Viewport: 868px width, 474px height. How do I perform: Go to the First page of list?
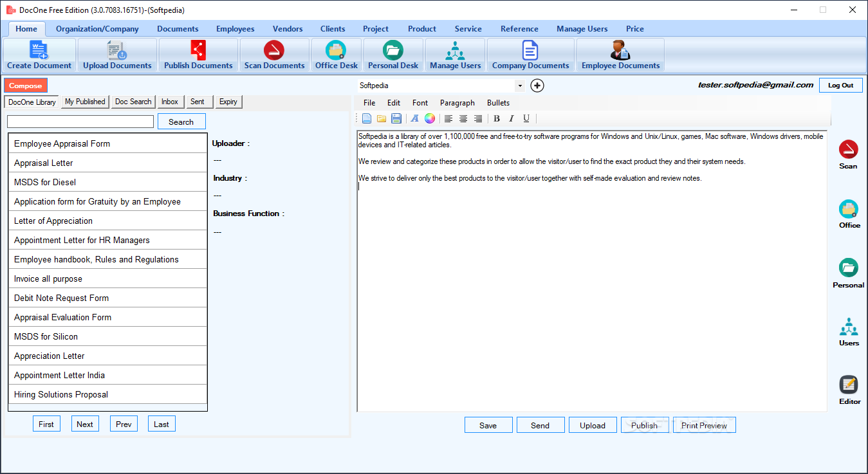click(x=46, y=424)
